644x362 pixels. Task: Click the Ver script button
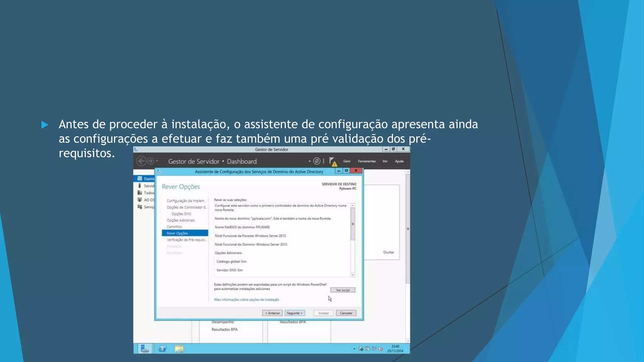343,290
